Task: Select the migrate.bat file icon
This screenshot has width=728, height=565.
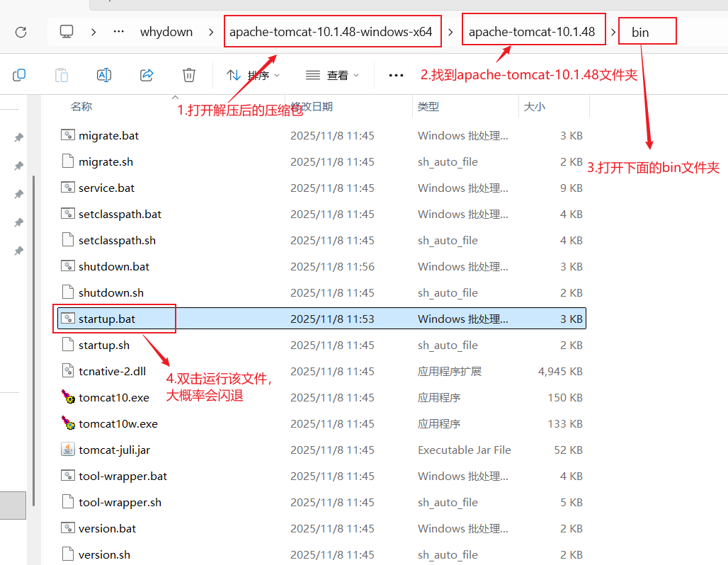Action: [x=68, y=135]
